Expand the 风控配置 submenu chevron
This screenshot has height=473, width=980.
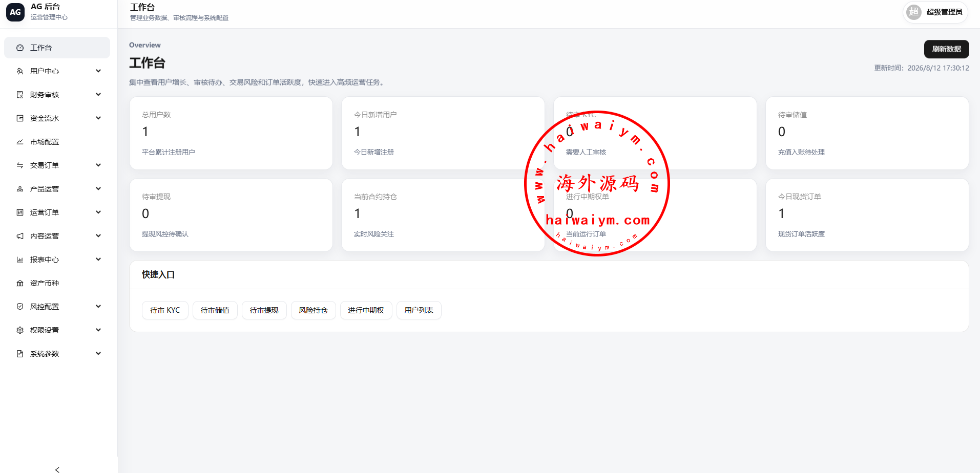click(x=98, y=307)
